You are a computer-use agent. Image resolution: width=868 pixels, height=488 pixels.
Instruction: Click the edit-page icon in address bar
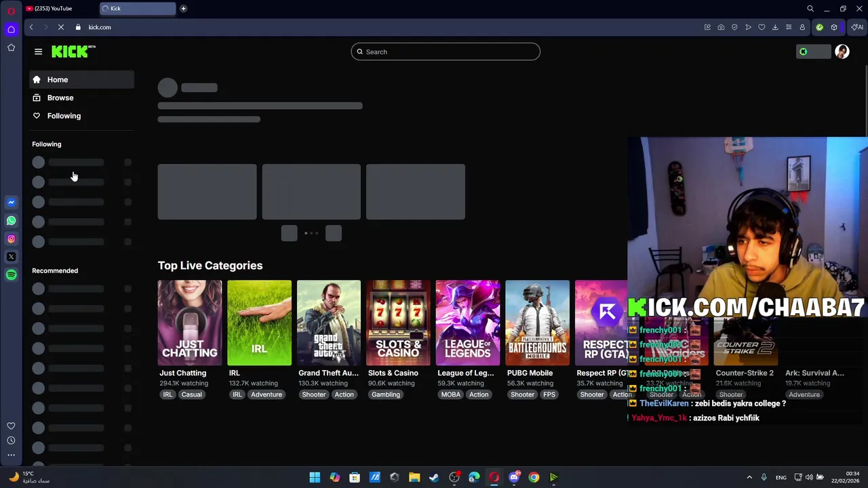coord(707,27)
